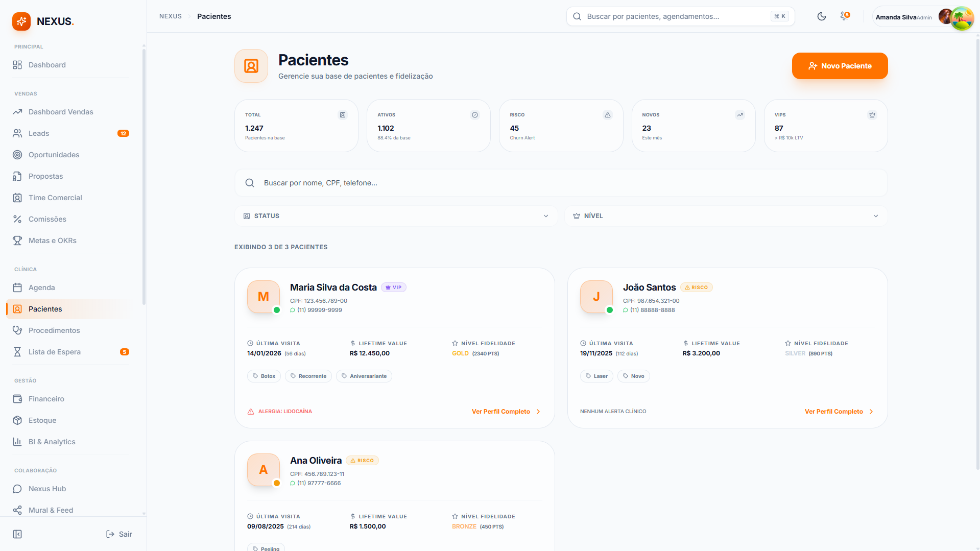The image size is (980, 551).
Task: Toggle dark mode moon icon
Action: 821,16
